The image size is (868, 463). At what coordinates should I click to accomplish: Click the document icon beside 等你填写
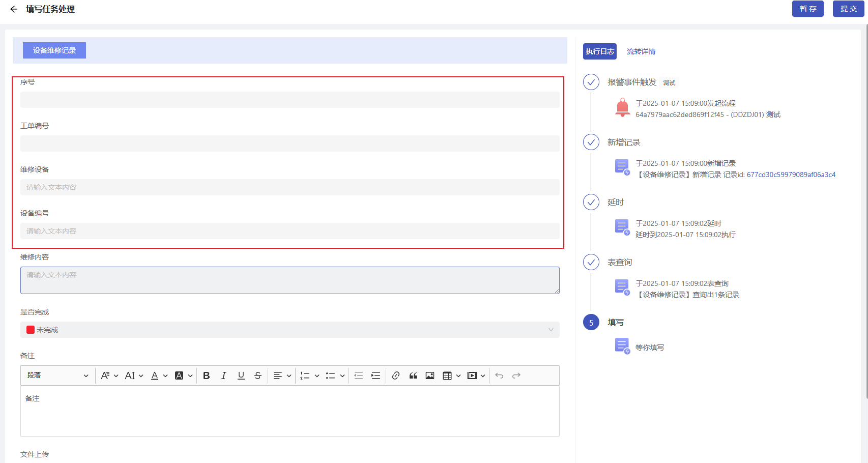(x=622, y=346)
